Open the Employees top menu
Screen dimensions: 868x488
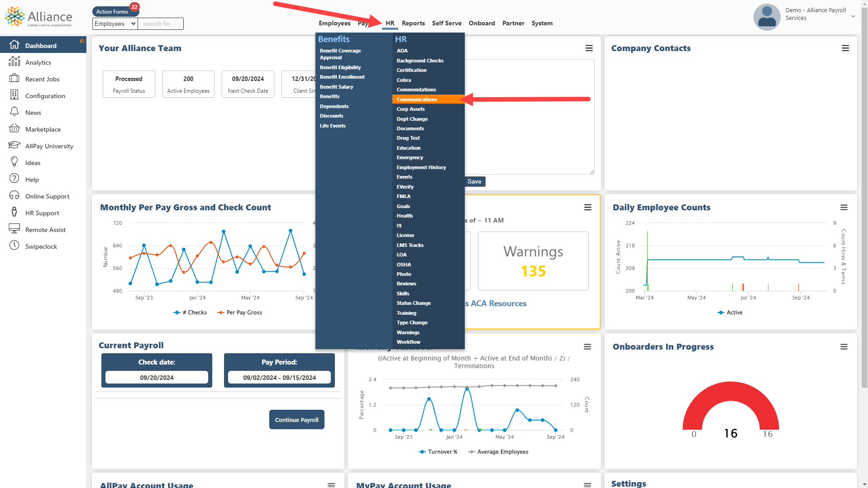(x=334, y=23)
